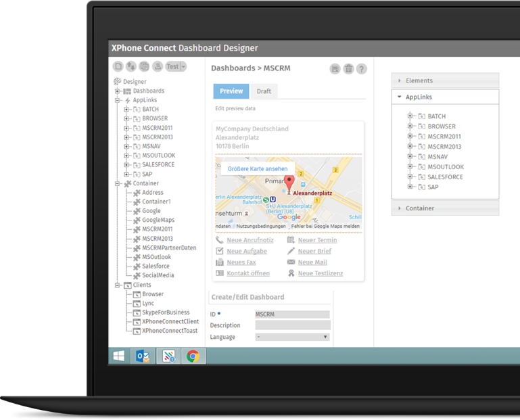Click Größere Karte ansehen link
The width and height of the screenshot is (520, 420).
click(258, 169)
